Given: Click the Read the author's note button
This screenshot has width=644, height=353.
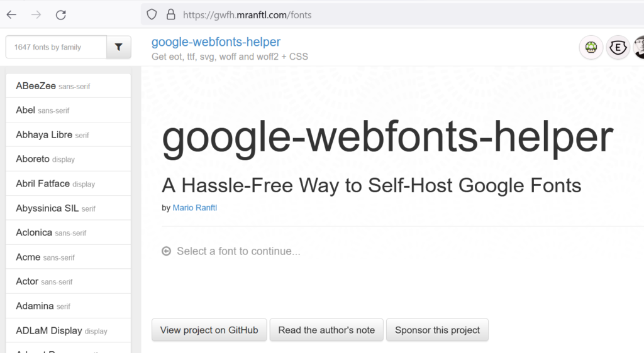Looking at the screenshot, I should (x=326, y=330).
